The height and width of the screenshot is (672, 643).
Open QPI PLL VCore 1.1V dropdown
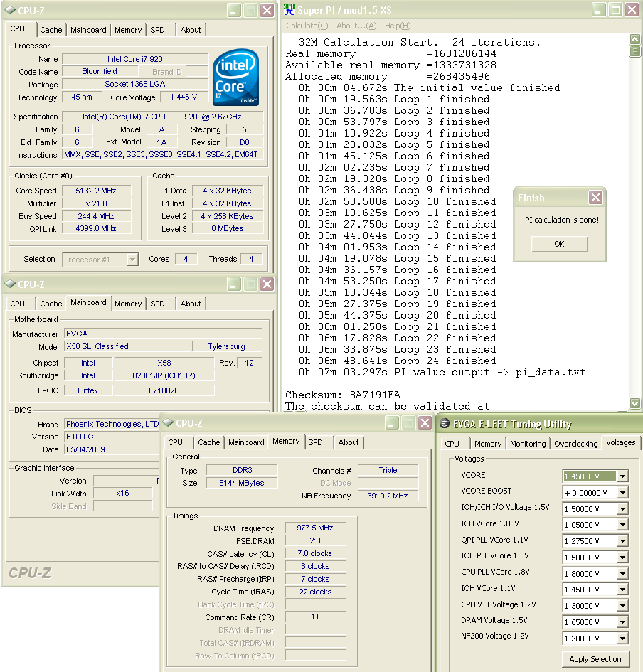pyautogui.click(x=622, y=541)
